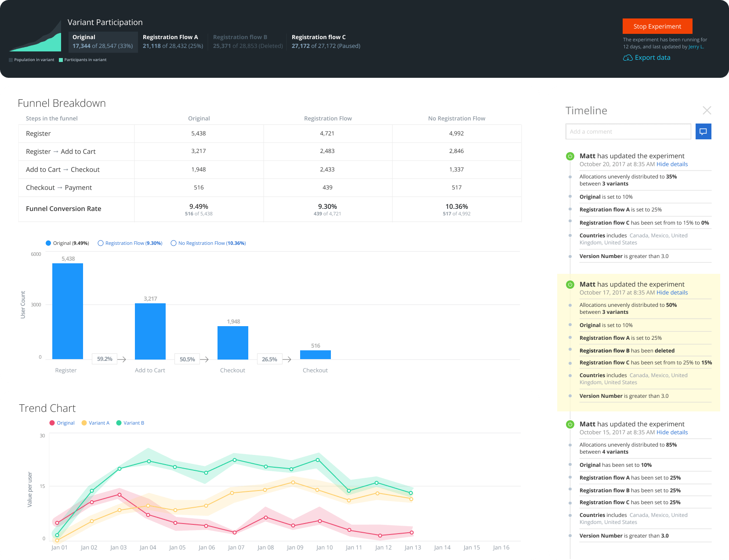The width and height of the screenshot is (729, 560).
Task: Select No Registration Flow funnel radio button
Action: click(174, 243)
